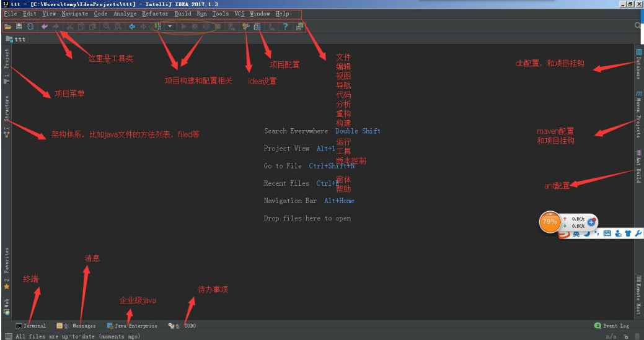This screenshot has width=644, height=340.
Task: Open the 0: Messages tool window tab
Action: pos(76,326)
